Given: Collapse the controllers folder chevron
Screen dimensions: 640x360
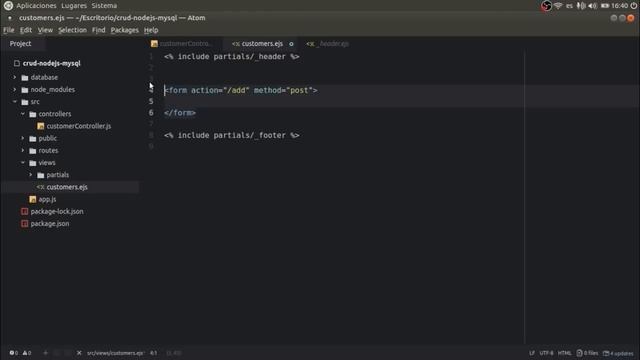Looking at the screenshot, I should click(x=23, y=114).
